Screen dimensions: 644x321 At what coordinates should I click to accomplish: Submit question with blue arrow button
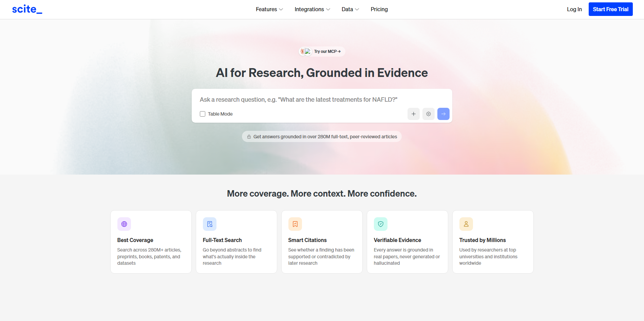pyautogui.click(x=443, y=114)
